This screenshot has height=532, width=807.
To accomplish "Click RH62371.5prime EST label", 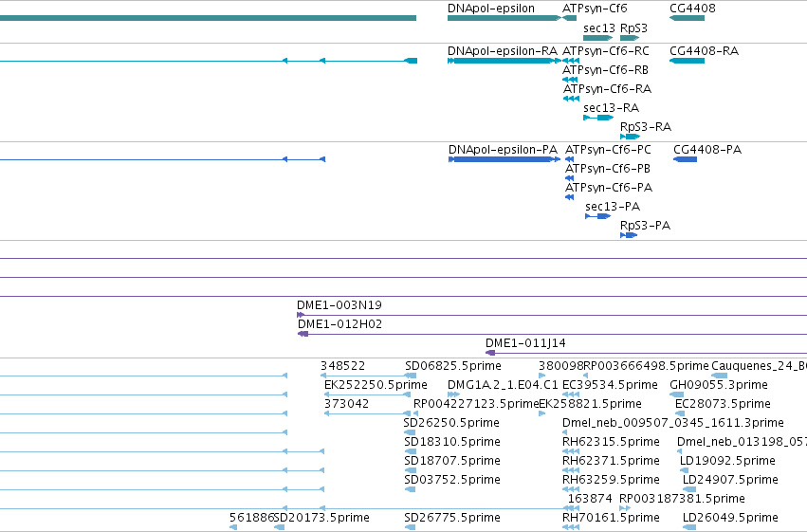I will 611,461.
